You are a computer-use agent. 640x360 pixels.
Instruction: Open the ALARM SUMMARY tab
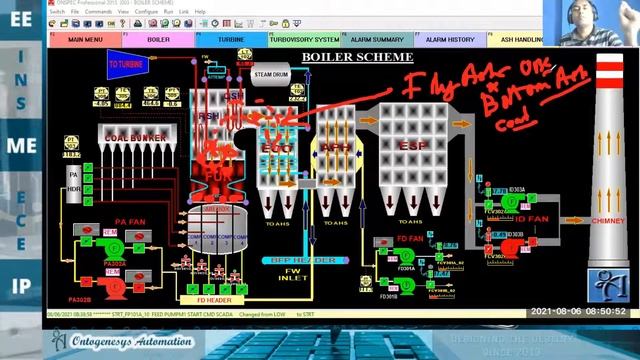[377, 40]
